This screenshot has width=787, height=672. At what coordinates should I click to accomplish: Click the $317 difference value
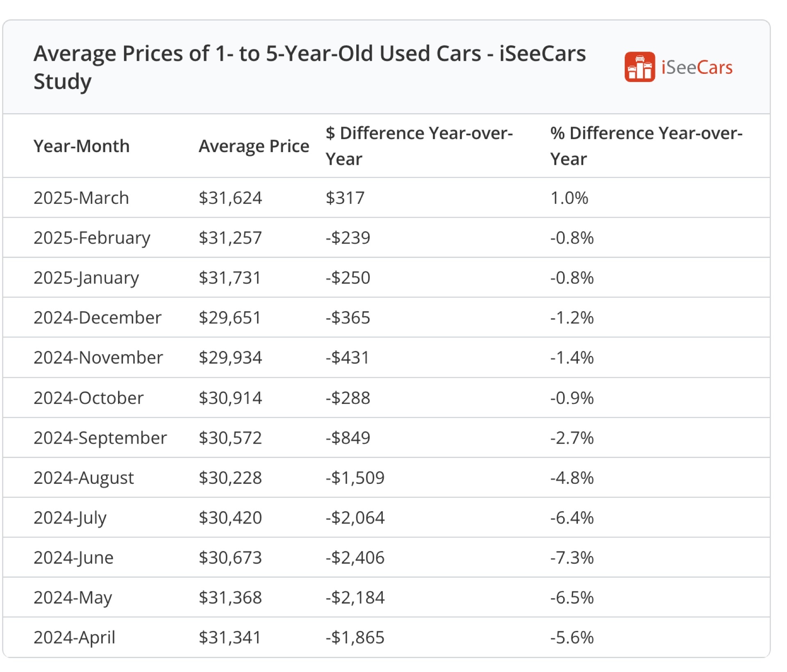345,198
